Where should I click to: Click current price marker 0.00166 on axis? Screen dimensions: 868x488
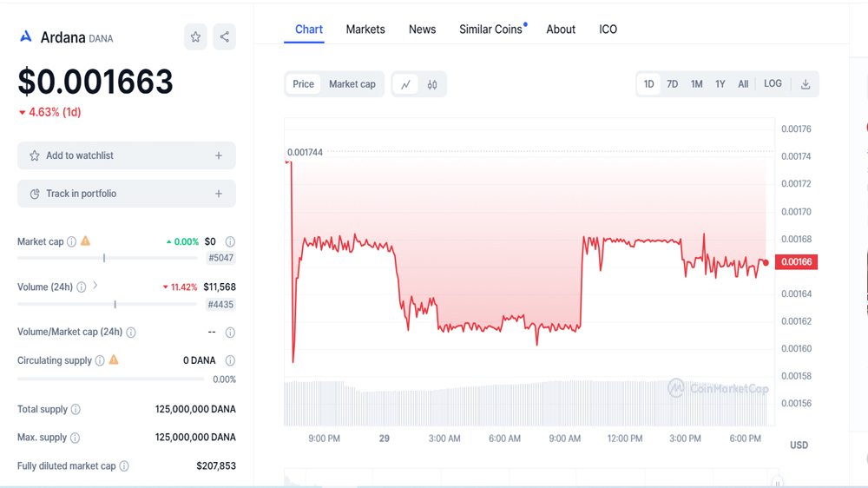[796, 262]
